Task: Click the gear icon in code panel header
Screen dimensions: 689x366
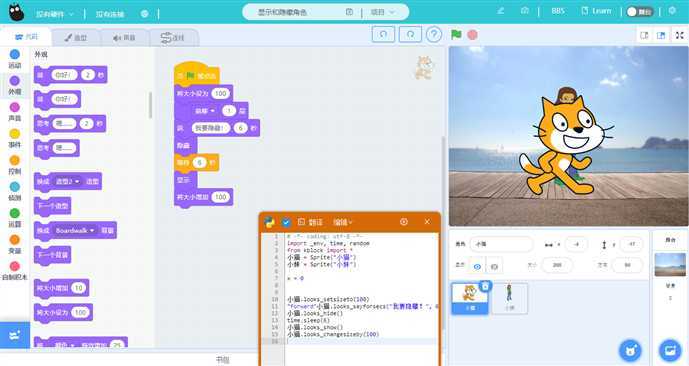Action: point(404,221)
